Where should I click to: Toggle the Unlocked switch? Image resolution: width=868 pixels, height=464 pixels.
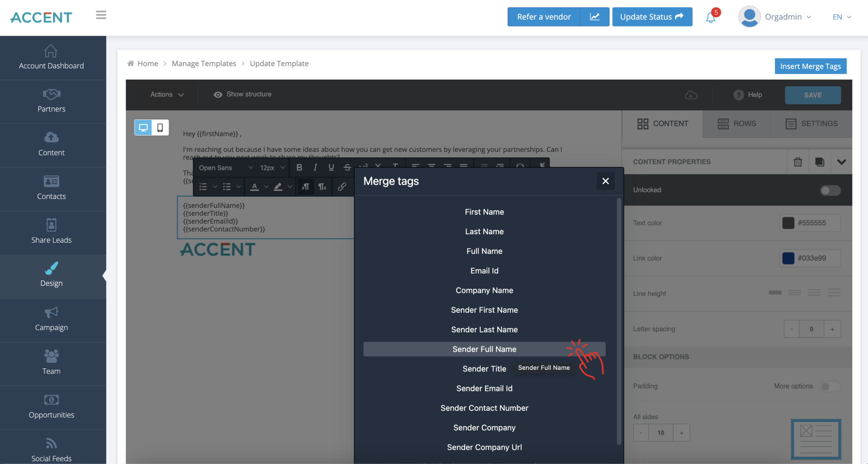830,190
